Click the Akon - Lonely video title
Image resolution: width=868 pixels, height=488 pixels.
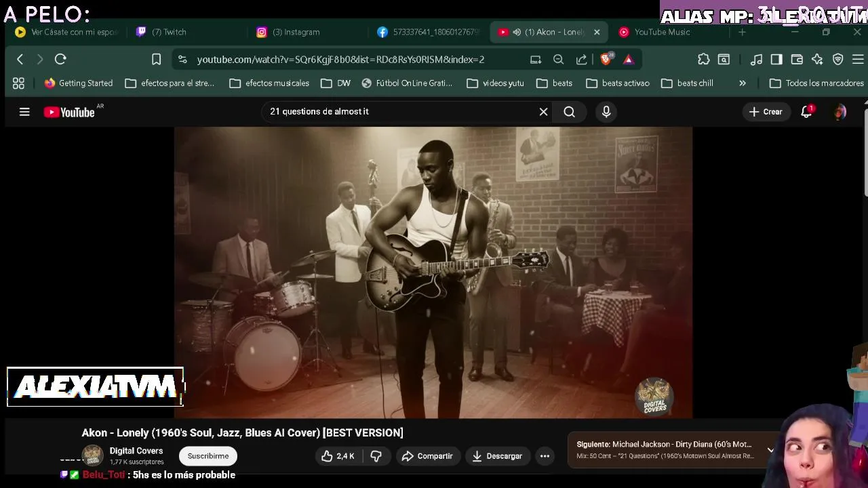click(242, 433)
